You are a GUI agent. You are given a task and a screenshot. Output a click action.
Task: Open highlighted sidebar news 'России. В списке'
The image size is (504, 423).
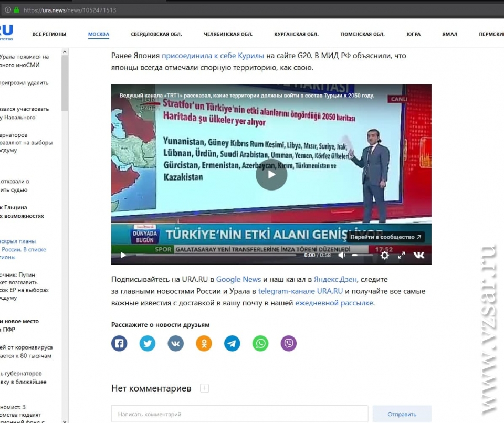point(23,249)
